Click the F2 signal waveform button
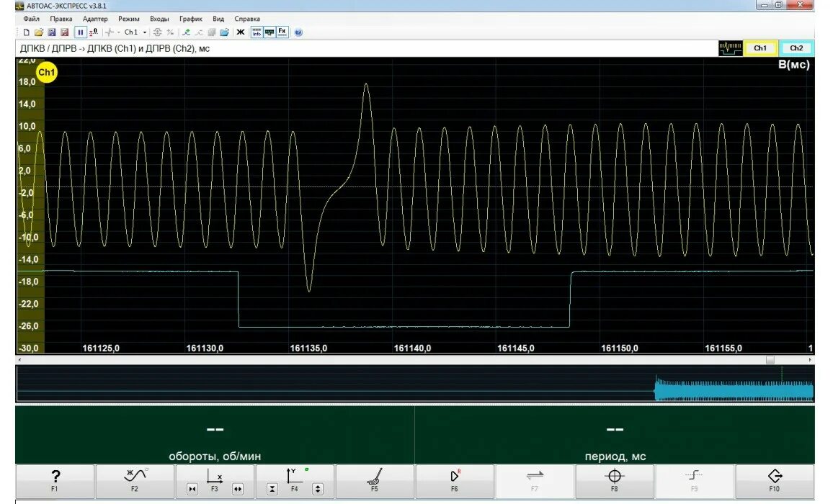The height and width of the screenshot is (504, 833). (x=135, y=480)
